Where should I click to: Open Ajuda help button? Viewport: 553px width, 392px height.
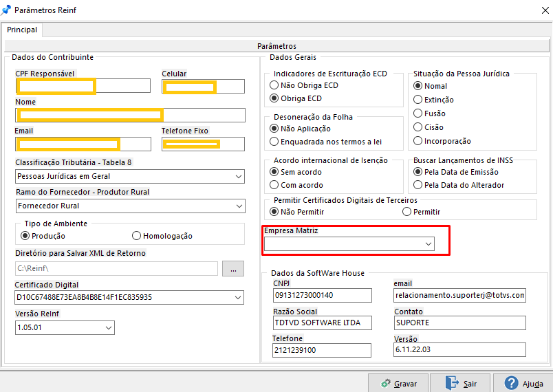click(x=523, y=383)
